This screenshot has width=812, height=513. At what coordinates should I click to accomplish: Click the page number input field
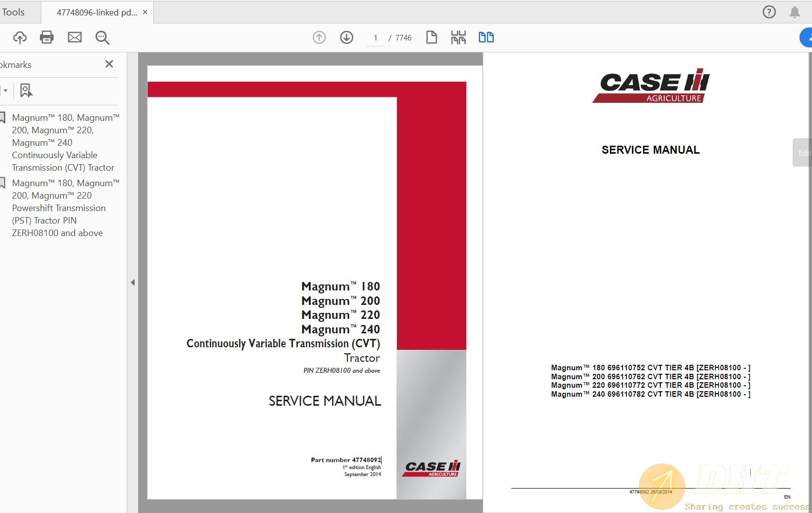click(x=376, y=38)
